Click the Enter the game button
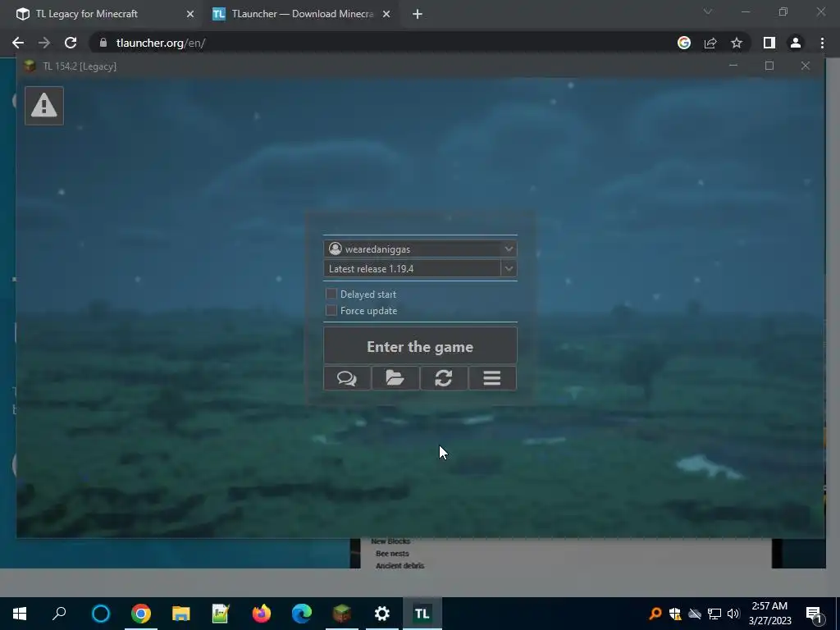Image resolution: width=840 pixels, height=630 pixels. [x=420, y=346]
